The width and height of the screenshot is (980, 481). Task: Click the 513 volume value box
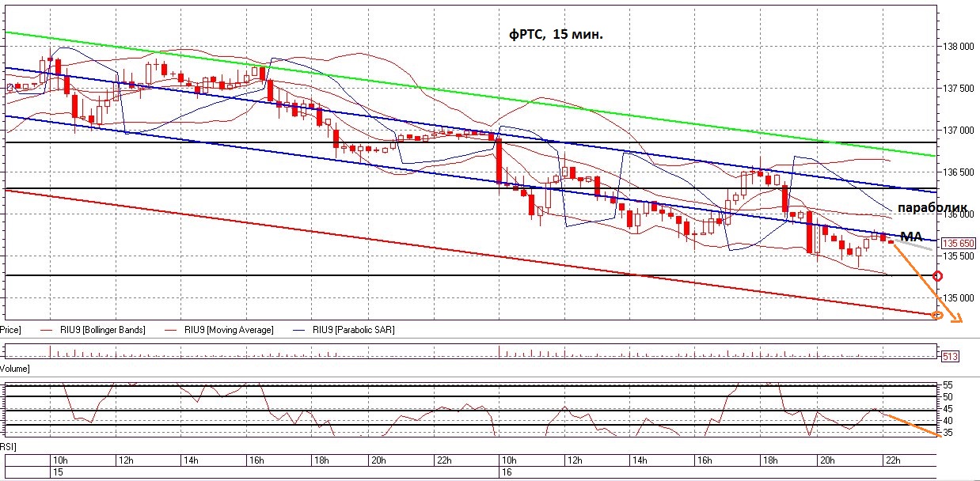point(950,357)
